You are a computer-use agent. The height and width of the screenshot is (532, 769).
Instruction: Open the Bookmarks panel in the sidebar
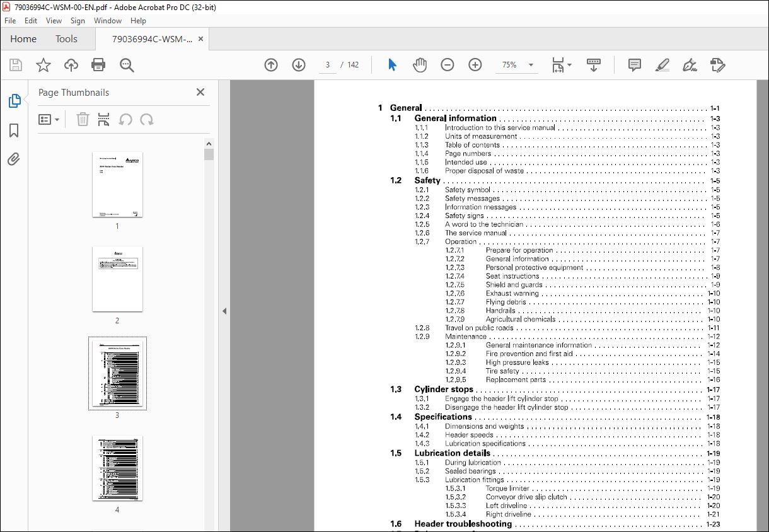click(x=14, y=130)
